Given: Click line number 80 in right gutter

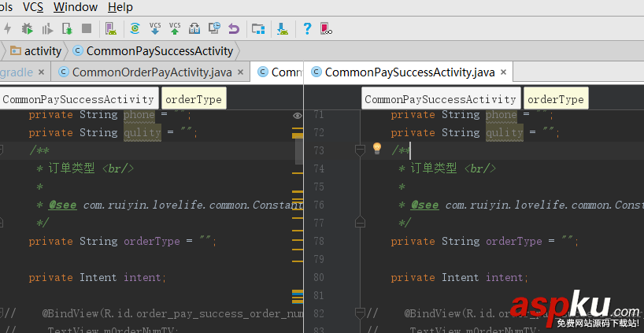Looking at the screenshot, I should (318, 277).
